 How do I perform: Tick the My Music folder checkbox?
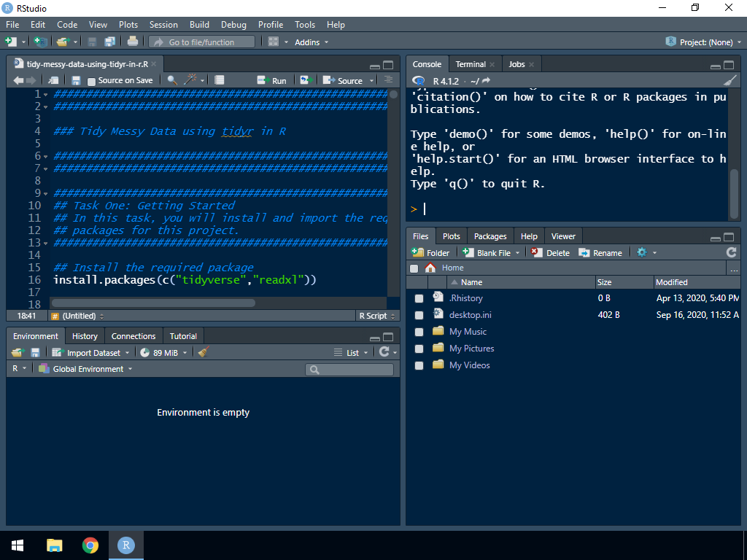click(419, 332)
